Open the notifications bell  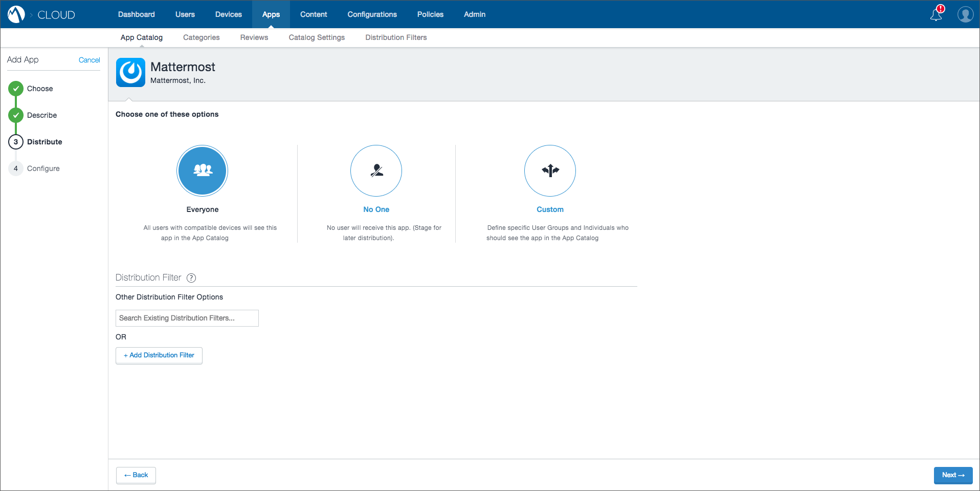pyautogui.click(x=937, y=14)
